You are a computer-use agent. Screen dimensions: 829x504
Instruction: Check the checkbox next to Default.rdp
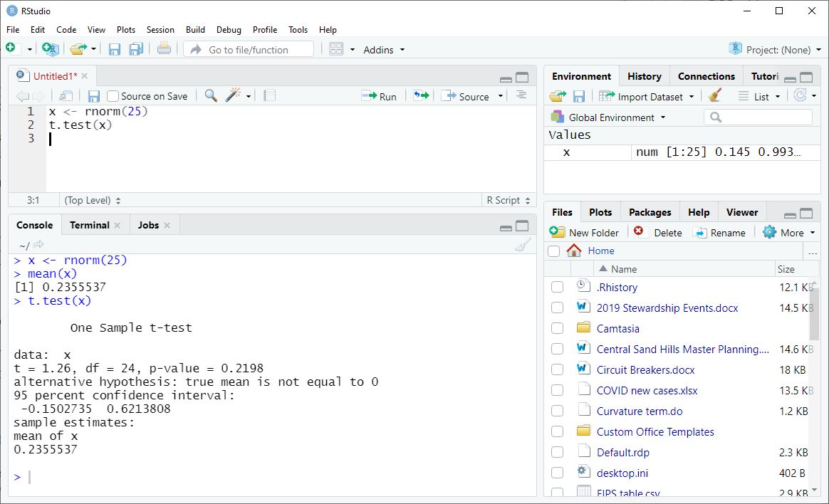coord(556,452)
